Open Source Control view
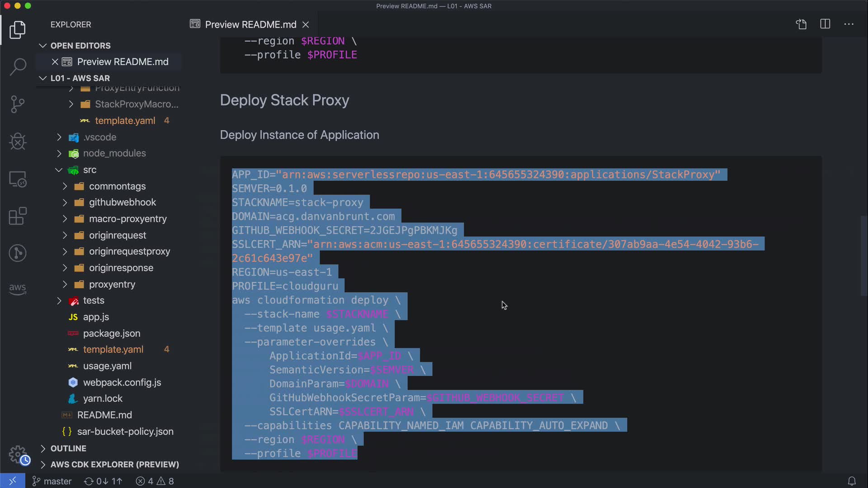This screenshot has width=868, height=488. click(18, 104)
